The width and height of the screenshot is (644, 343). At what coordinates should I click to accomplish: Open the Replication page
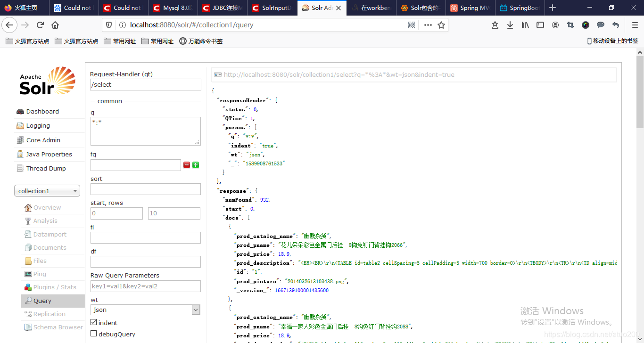click(x=45, y=314)
